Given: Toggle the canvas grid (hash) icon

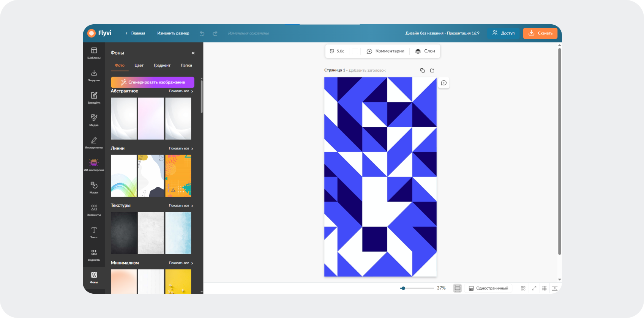Looking at the screenshot, I should 544,288.
